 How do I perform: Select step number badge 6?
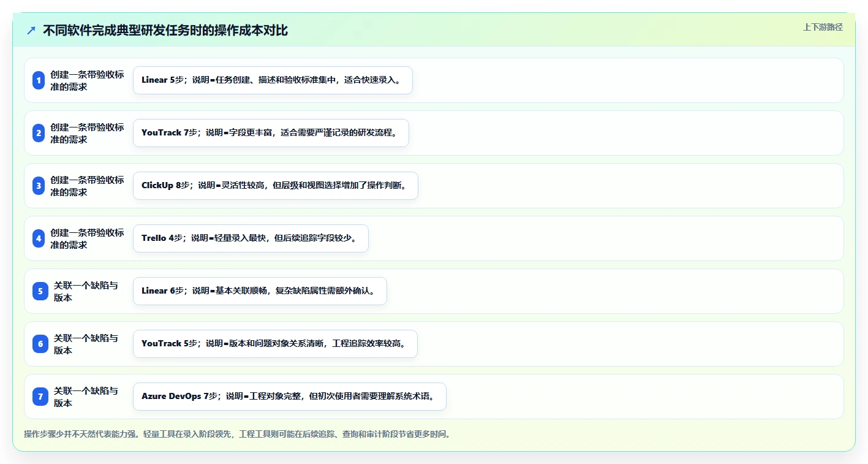40,344
